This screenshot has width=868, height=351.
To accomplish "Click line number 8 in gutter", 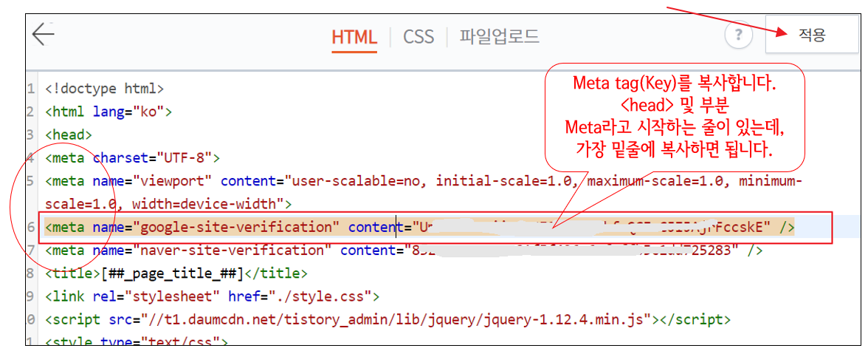I will [x=32, y=274].
